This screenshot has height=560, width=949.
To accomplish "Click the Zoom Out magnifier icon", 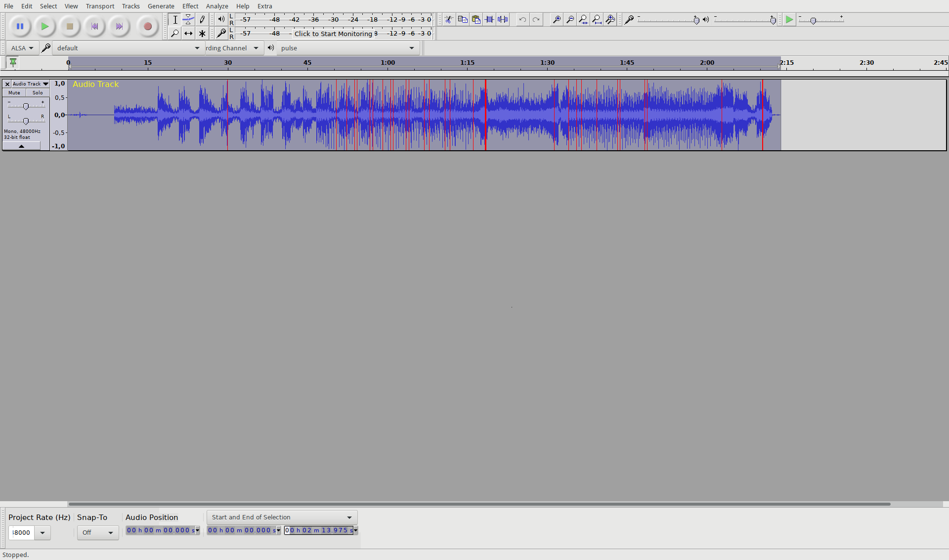I will tap(570, 20).
